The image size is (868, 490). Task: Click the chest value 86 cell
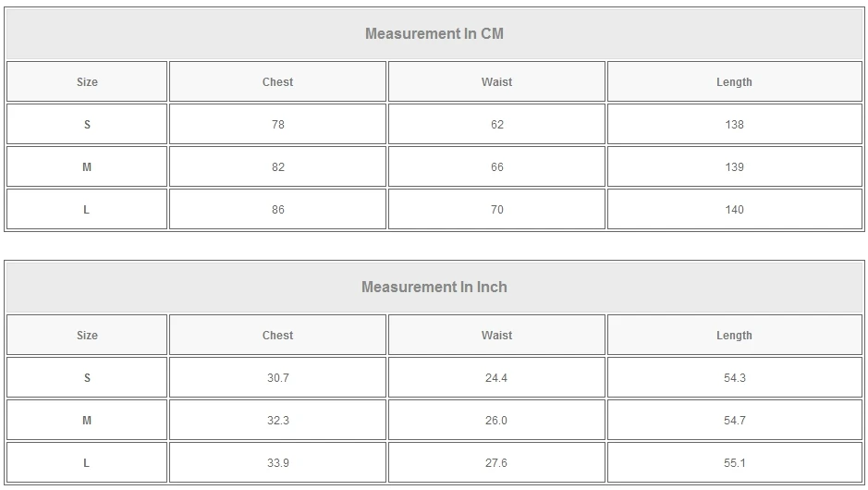(277, 210)
